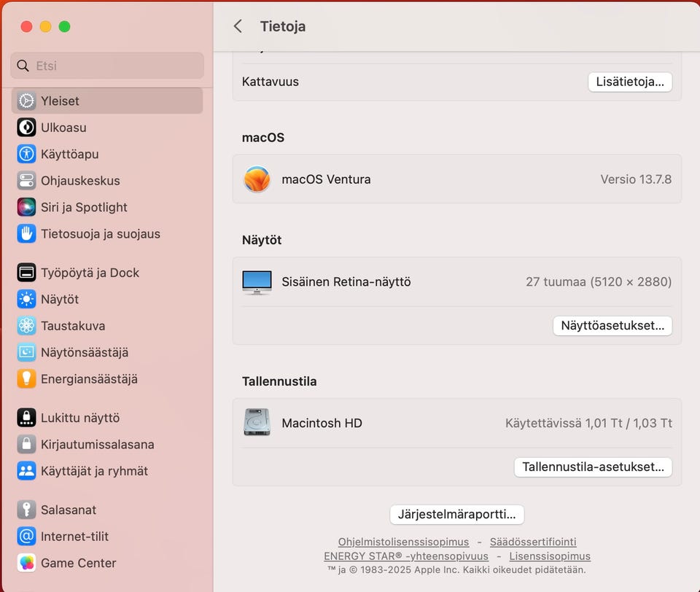Click the Internet-tilit at-sign icon
This screenshot has height=592, width=700.
tap(26, 536)
